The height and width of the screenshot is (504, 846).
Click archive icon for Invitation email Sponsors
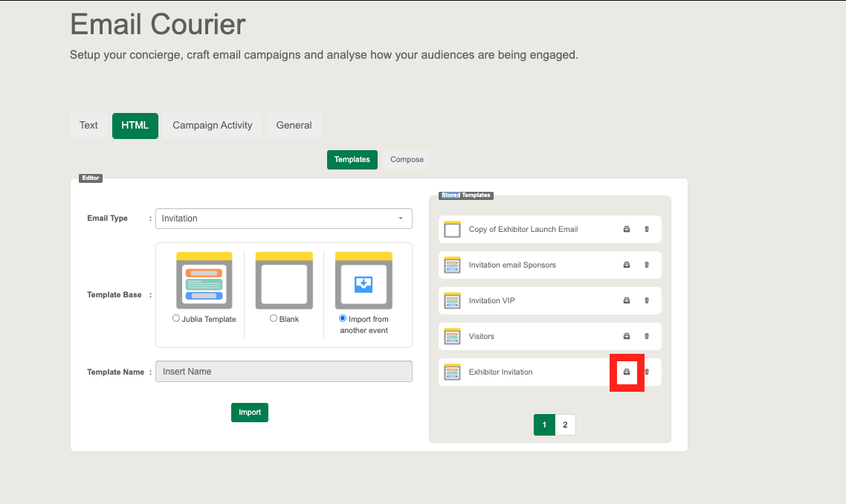coord(626,265)
